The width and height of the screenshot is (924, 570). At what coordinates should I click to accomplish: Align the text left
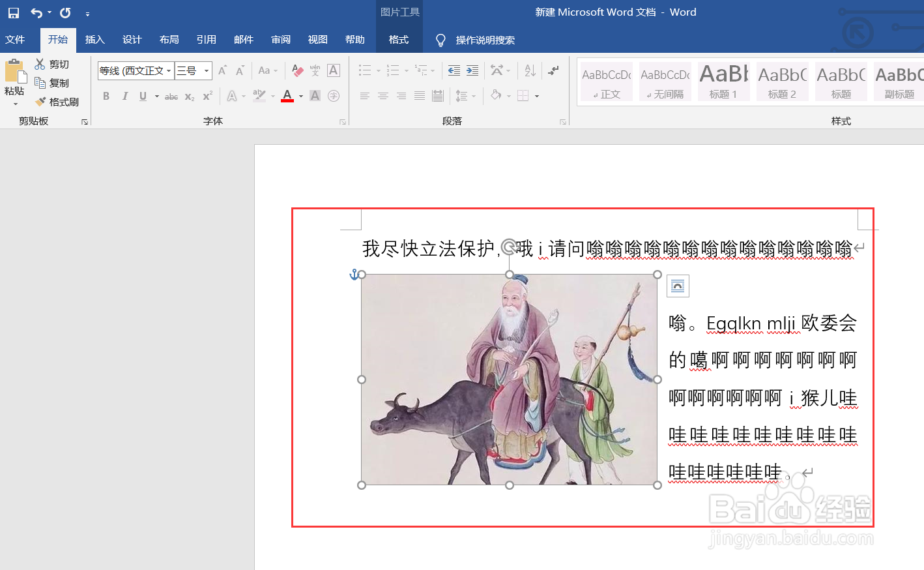(x=365, y=96)
